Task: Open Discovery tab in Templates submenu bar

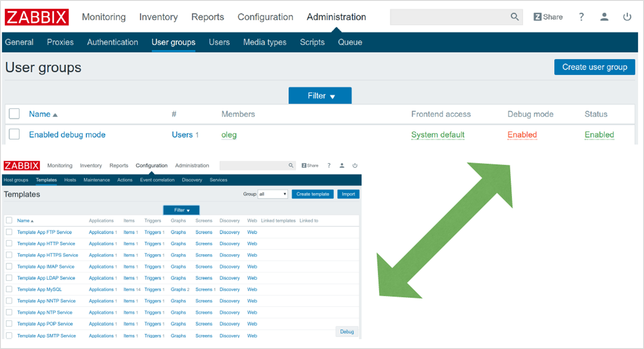Action: (x=192, y=180)
